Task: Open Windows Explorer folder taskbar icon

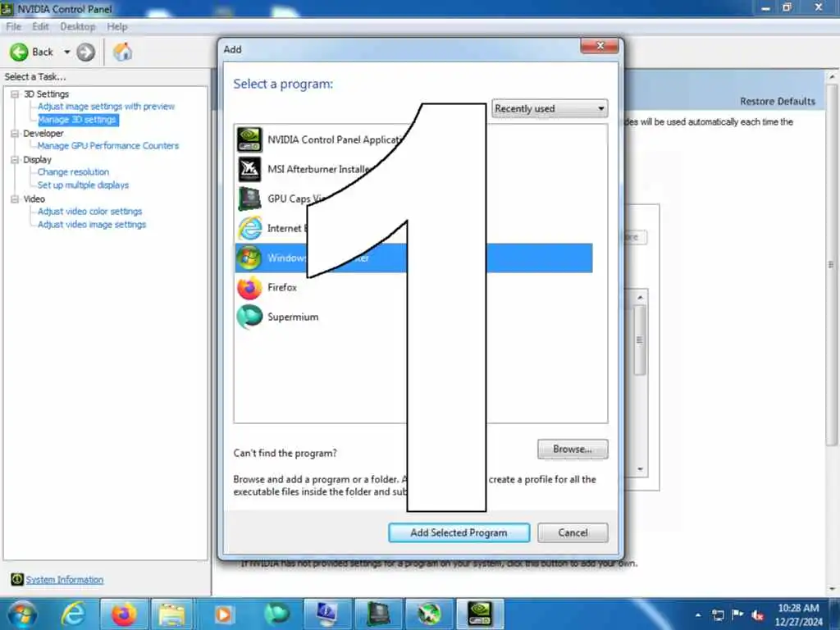Action: click(x=172, y=614)
